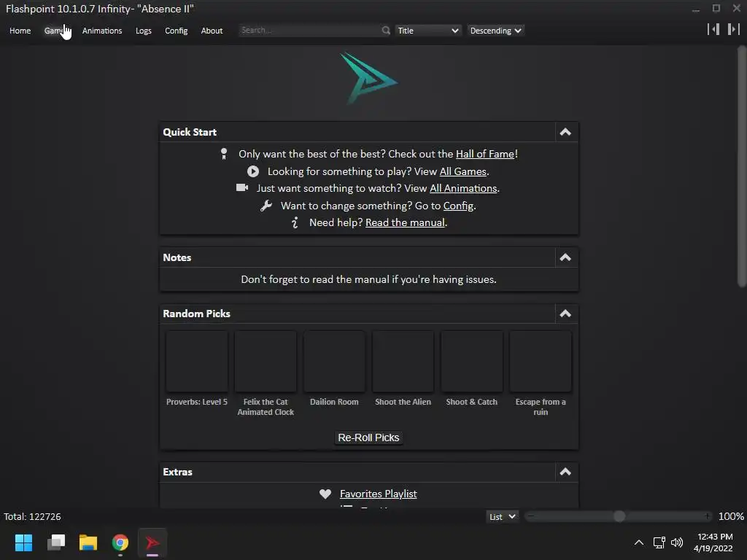This screenshot has height=560, width=747.
Task: Click the search magnifier icon
Action: coord(386,31)
